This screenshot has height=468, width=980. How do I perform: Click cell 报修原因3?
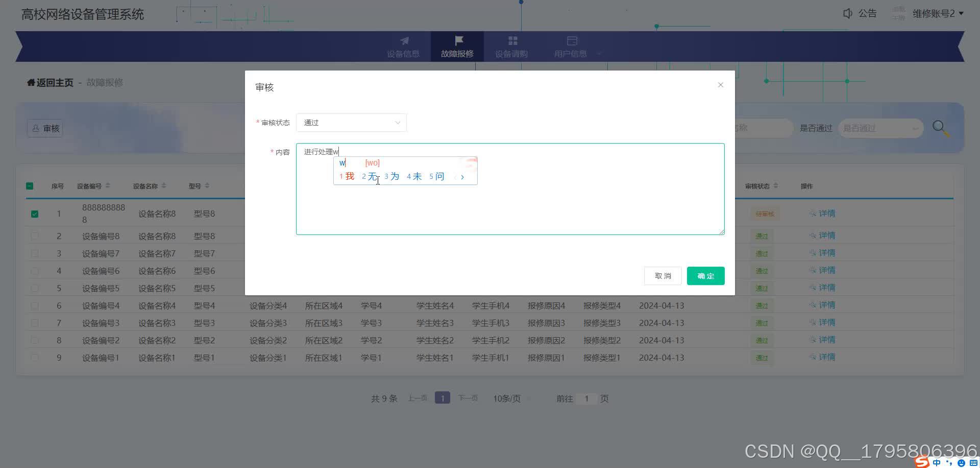pos(546,323)
